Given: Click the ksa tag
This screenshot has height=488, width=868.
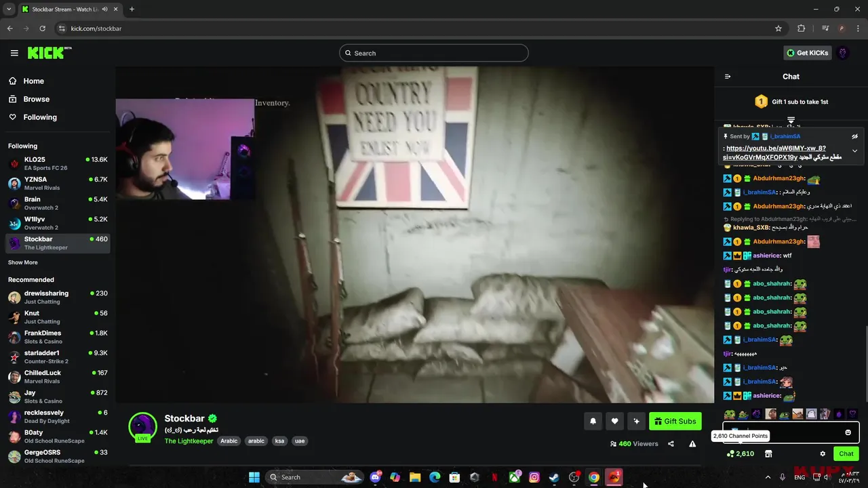Looking at the screenshot, I should point(279,441).
